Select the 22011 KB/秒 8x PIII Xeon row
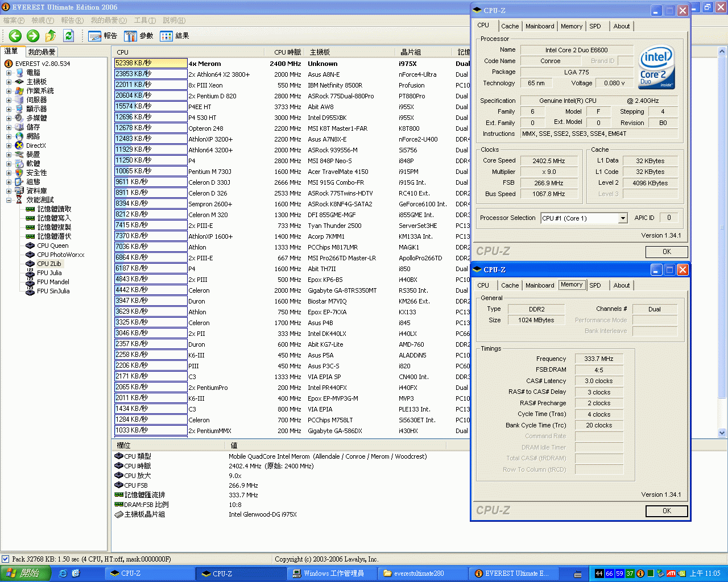 [292, 85]
